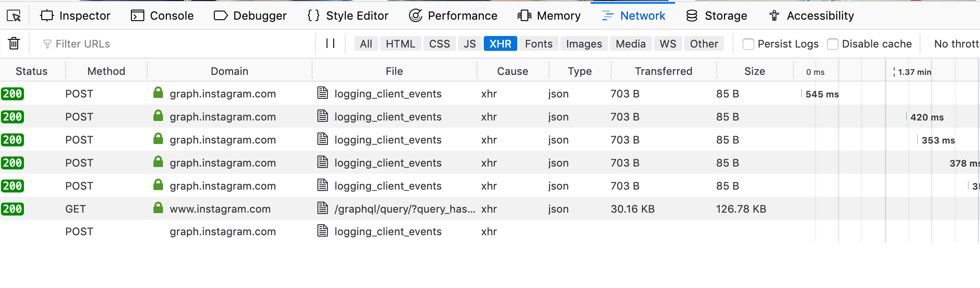This screenshot has height=288, width=980.
Task: Sort by the Cause column header
Action: [x=513, y=71]
